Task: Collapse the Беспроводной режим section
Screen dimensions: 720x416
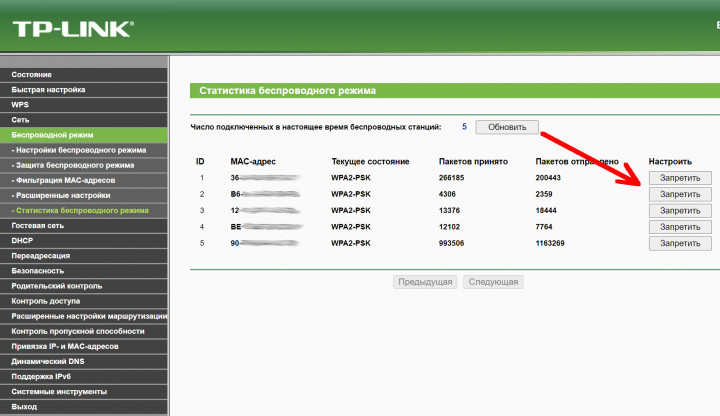Action: point(52,134)
